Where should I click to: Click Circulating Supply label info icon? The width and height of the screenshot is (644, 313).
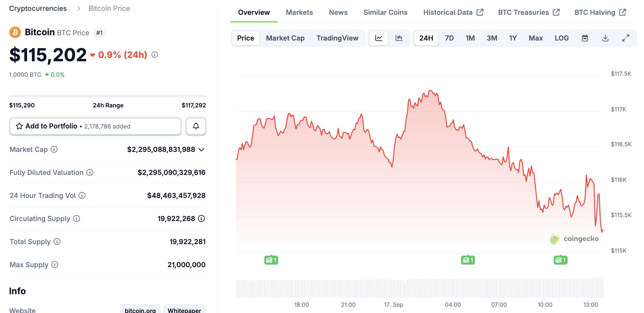(76, 218)
